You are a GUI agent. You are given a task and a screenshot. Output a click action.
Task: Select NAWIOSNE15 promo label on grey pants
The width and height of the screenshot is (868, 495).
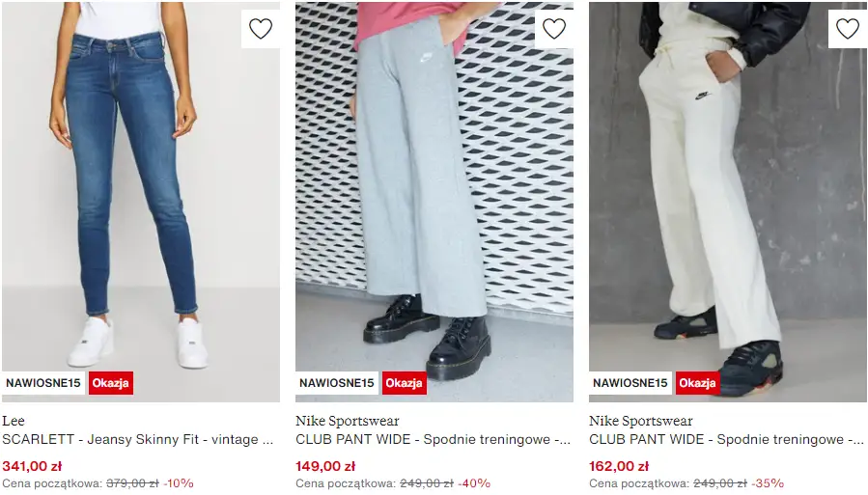pyautogui.click(x=337, y=383)
